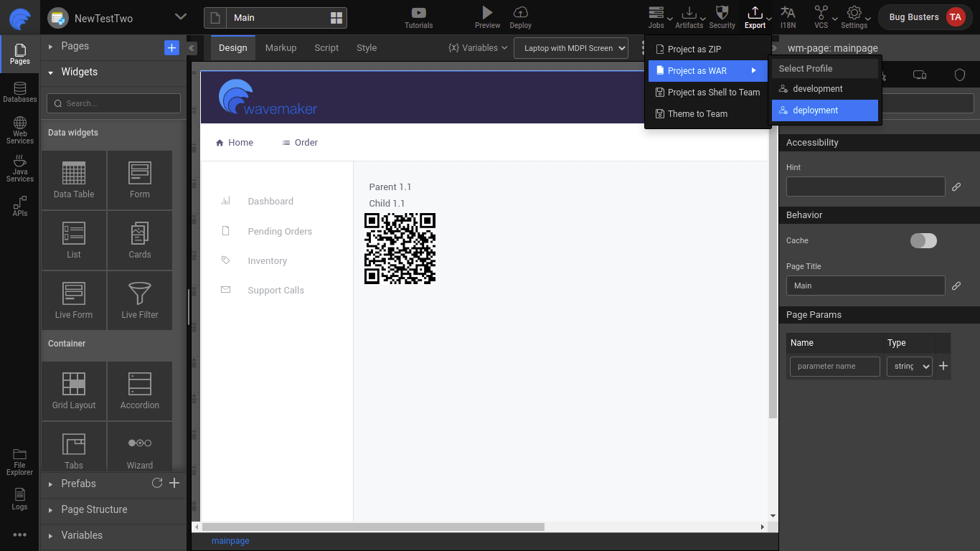The width and height of the screenshot is (980, 551).
Task: Open the Laptop with MDPI Screen dropdown
Action: (x=570, y=48)
